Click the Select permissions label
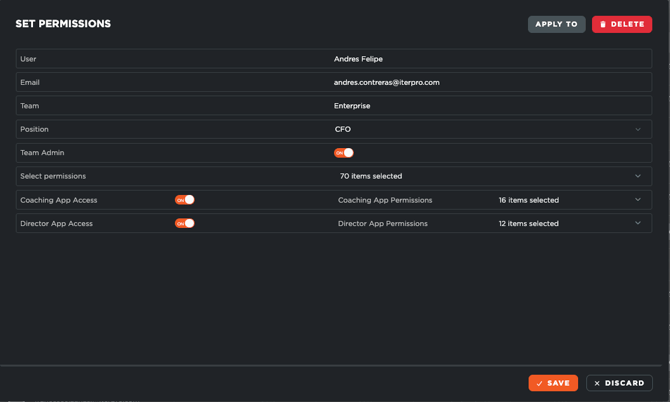The height and width of the screenshot is (402, 670). [x=53, y=176]
